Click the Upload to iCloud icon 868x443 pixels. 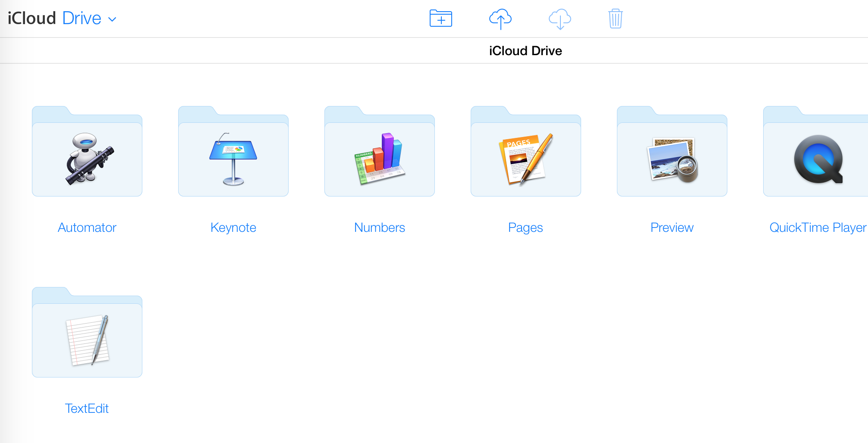[500, 19]
